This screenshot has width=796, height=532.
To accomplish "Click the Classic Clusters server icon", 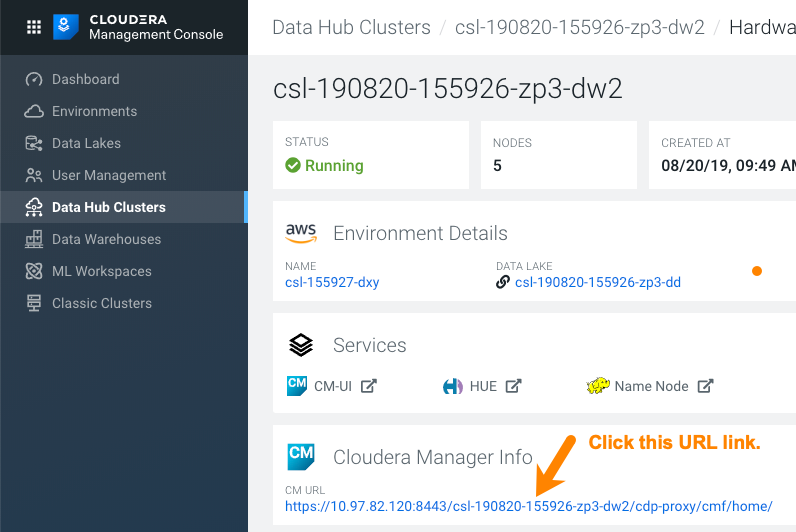I will click(34, 303).
